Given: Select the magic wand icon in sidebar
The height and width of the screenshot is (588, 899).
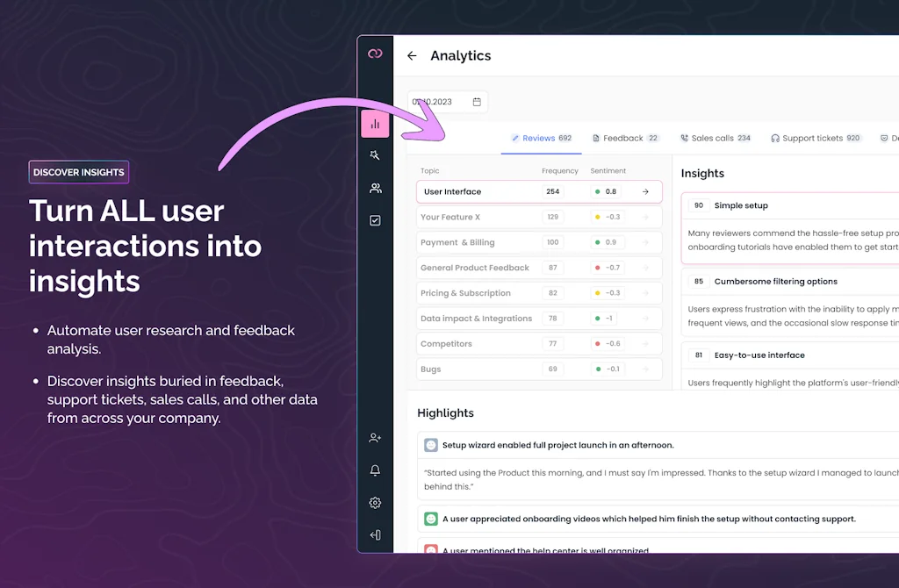Looking at the screenshot, I should click(x=375, y=154).
